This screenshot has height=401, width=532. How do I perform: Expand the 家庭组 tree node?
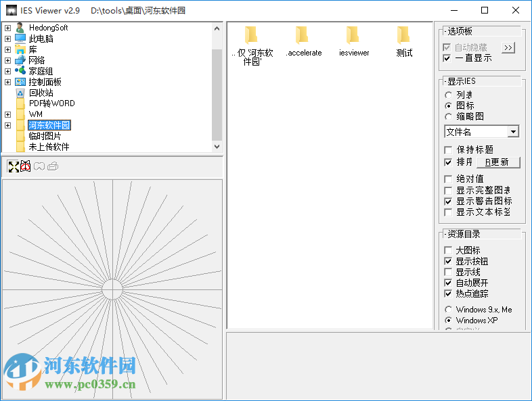[8, 71]
